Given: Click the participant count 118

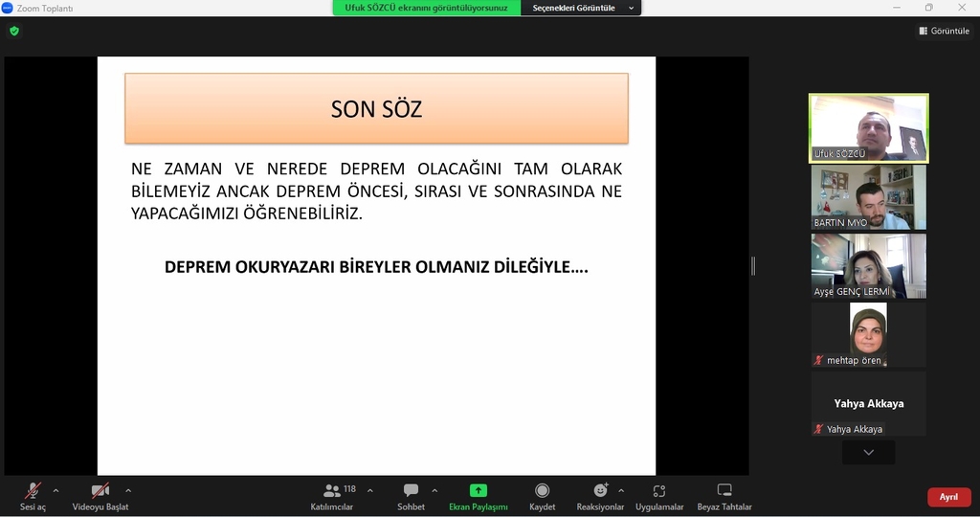Looking at the screenshot, I should coord(350,489).
